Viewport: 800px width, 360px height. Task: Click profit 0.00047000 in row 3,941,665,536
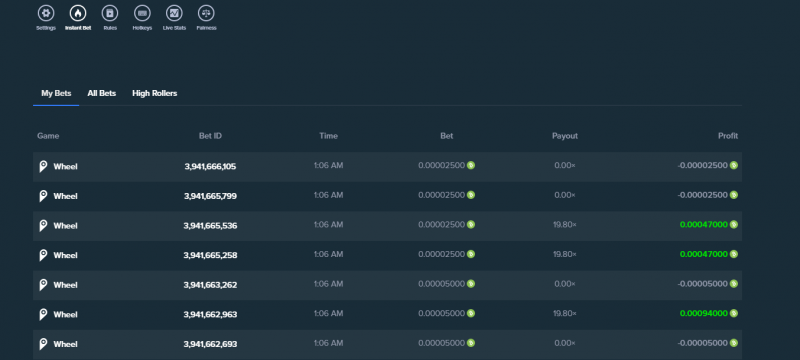pos(704,224)
